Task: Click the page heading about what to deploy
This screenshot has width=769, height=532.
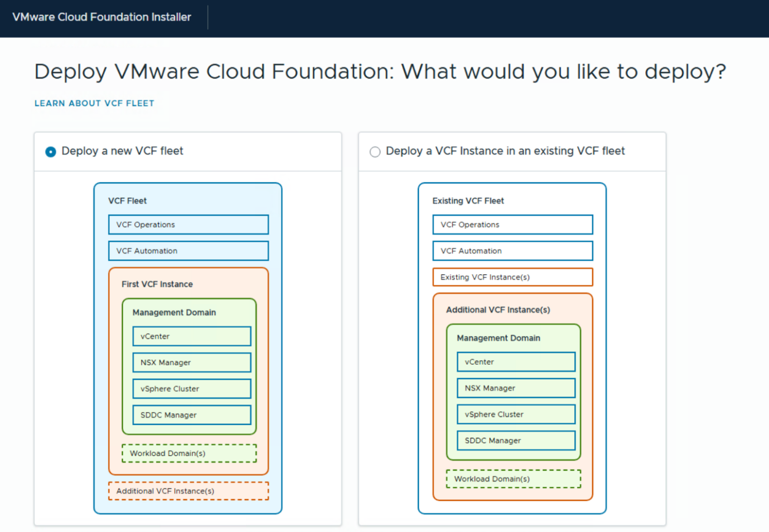Action: click(380, 72)
